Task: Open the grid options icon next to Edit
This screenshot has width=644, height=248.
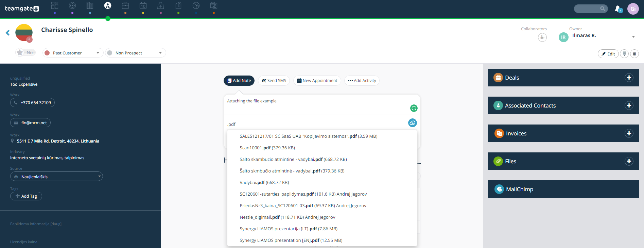Action: [624, 54]
